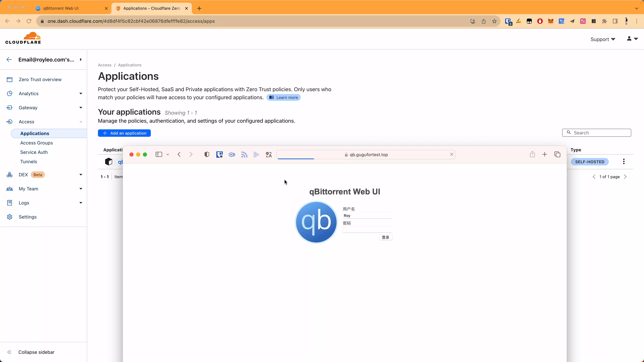The width and height of the screenshot is (644, 362).
Task: Open the user account dropdown
Action: [x=632, y=39]
